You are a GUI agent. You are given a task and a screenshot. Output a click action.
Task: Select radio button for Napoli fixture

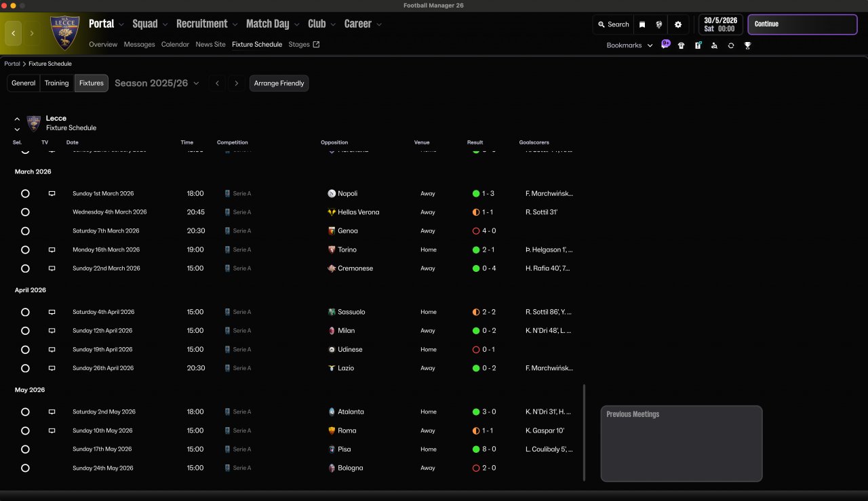[x=25, y=193]
